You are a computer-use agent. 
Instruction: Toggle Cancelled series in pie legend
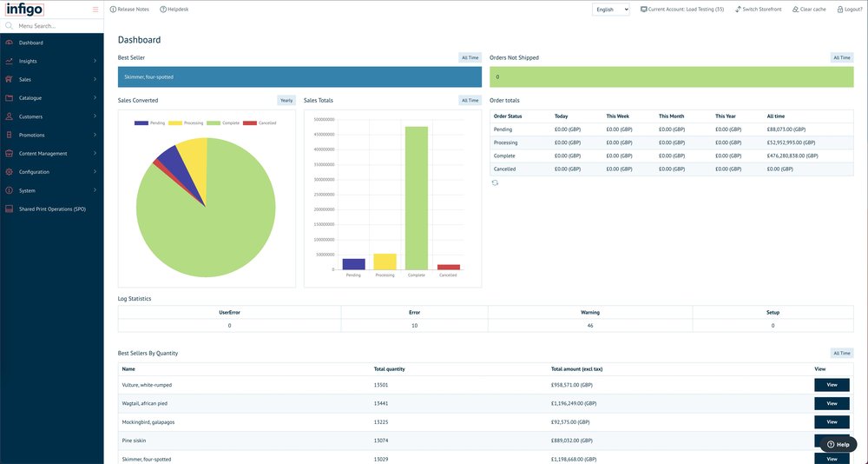point(260,123)
